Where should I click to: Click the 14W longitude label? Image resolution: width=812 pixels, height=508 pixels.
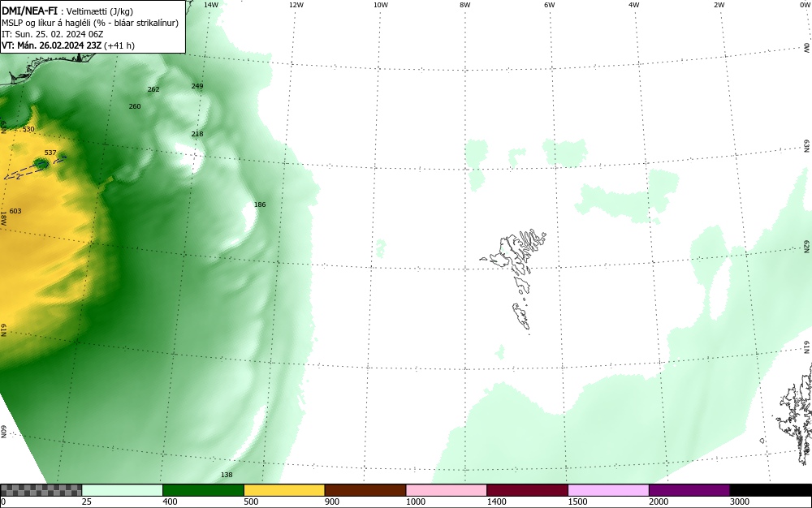click(211, 5)
